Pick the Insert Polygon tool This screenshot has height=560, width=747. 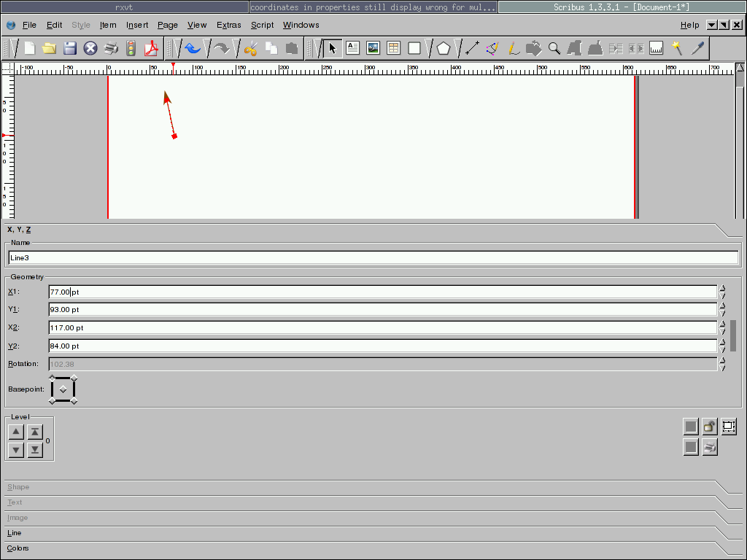tap(444, 48)
